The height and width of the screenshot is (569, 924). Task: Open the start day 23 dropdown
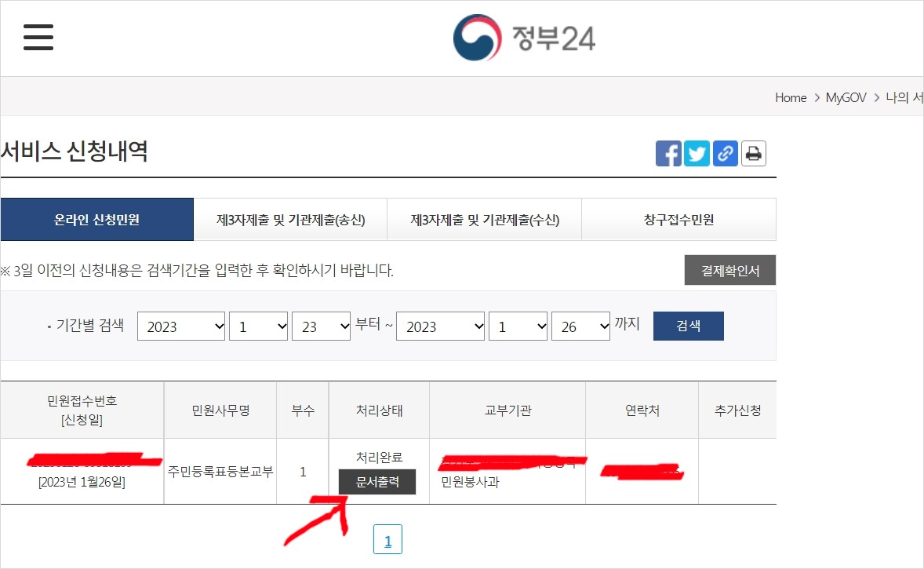point(322,326)
